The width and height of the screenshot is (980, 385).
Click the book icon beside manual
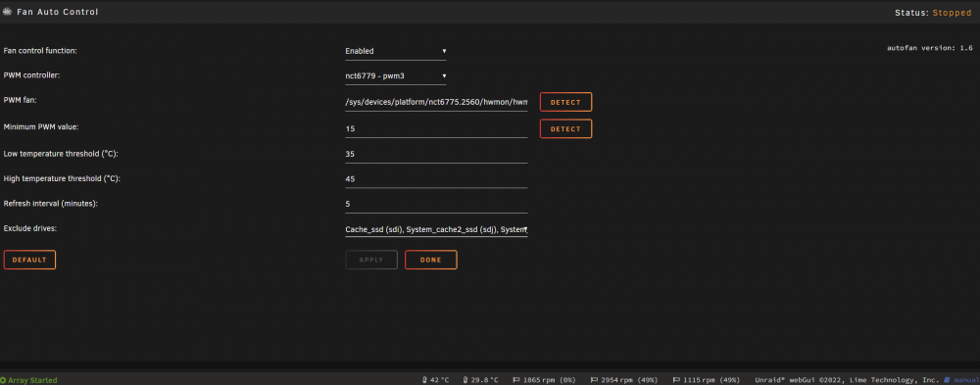tap(948, 380)
